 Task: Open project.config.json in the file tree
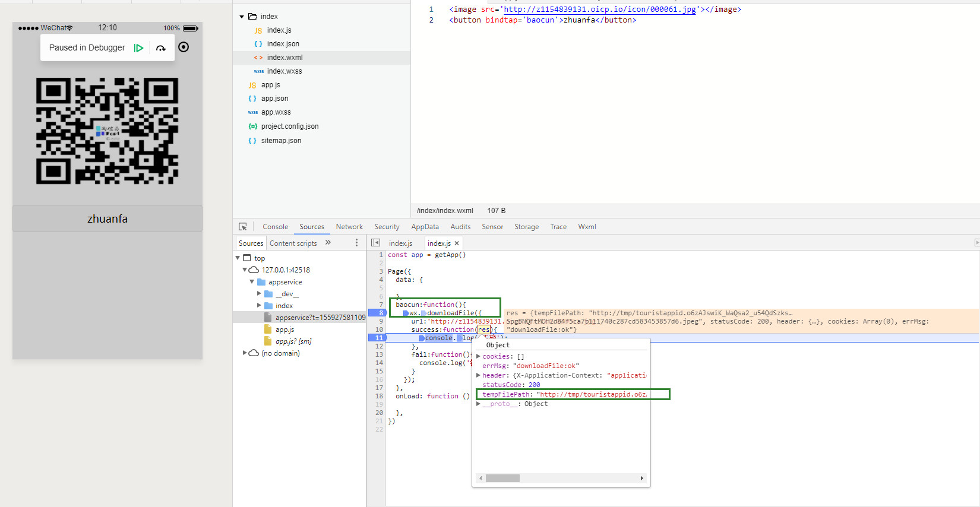coord(289,126)
